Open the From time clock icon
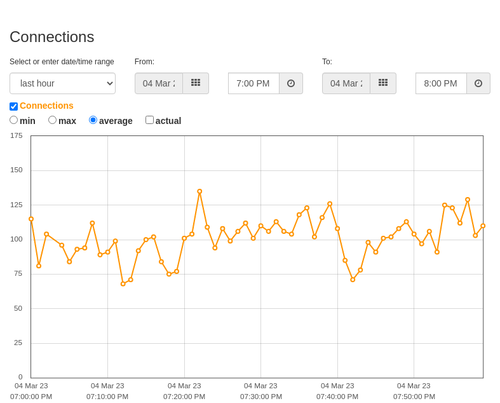The width and height of the screenshot is (500, 403). [291, 83]
